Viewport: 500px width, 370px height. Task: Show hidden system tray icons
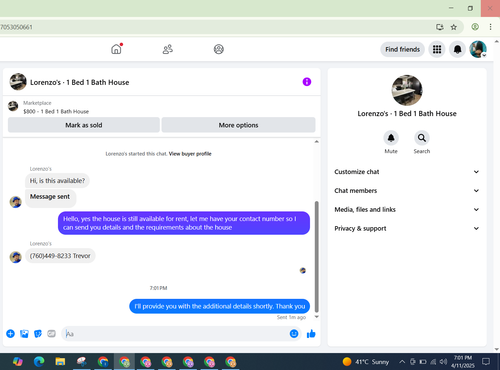[402, 362]
